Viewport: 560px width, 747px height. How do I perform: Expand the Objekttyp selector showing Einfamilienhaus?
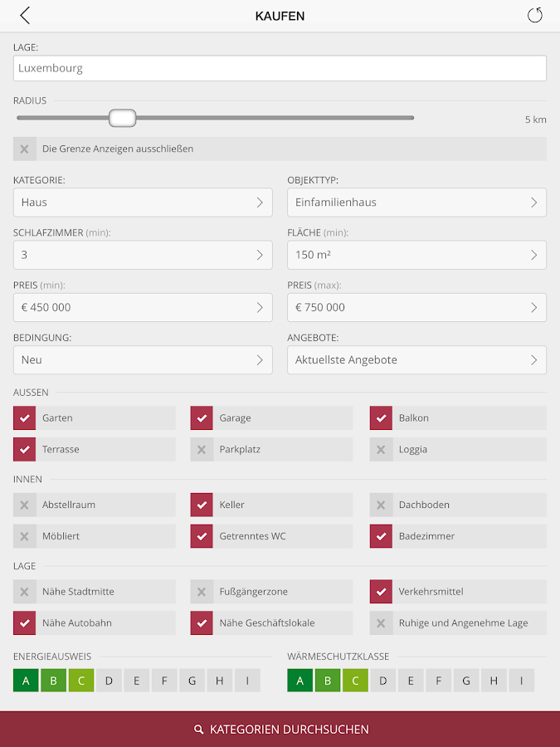(416, 203)
